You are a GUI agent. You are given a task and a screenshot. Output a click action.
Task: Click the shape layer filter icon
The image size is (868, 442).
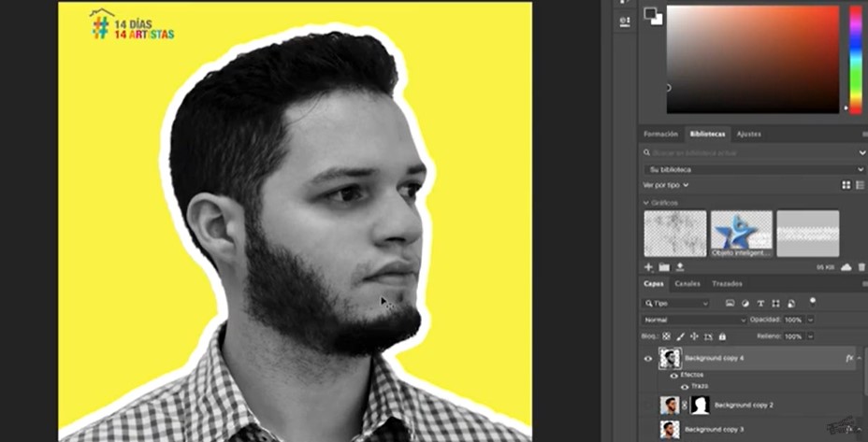(x=775, y=303)
